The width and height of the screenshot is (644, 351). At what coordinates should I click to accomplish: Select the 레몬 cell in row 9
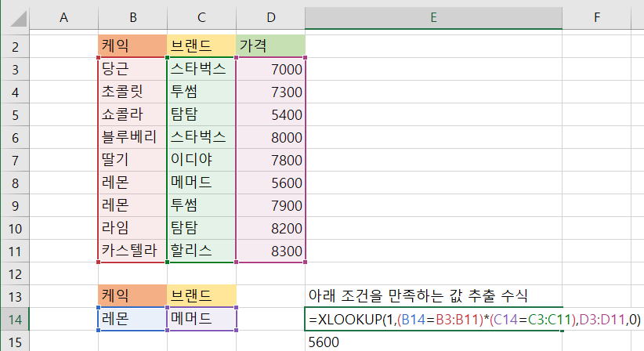pos(132,206)
